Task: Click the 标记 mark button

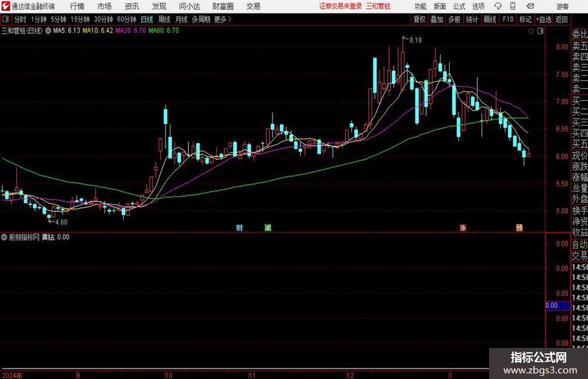Action: coord(525,19)
